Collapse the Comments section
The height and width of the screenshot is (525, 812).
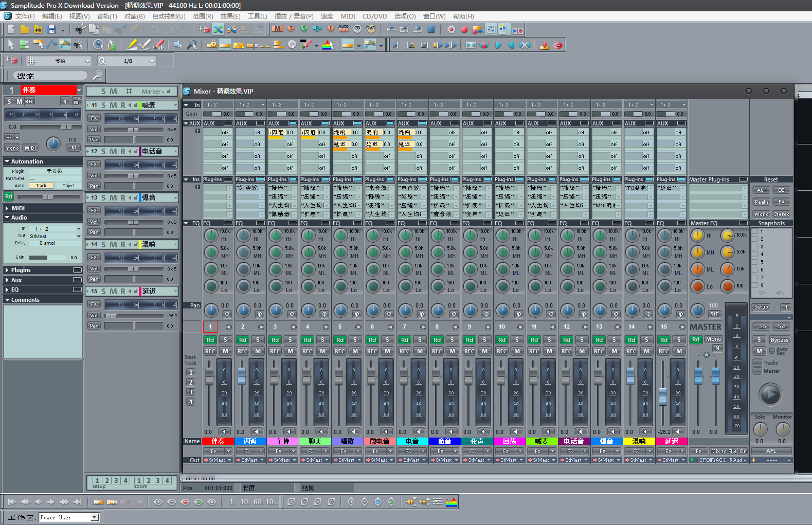coord(7,300)
